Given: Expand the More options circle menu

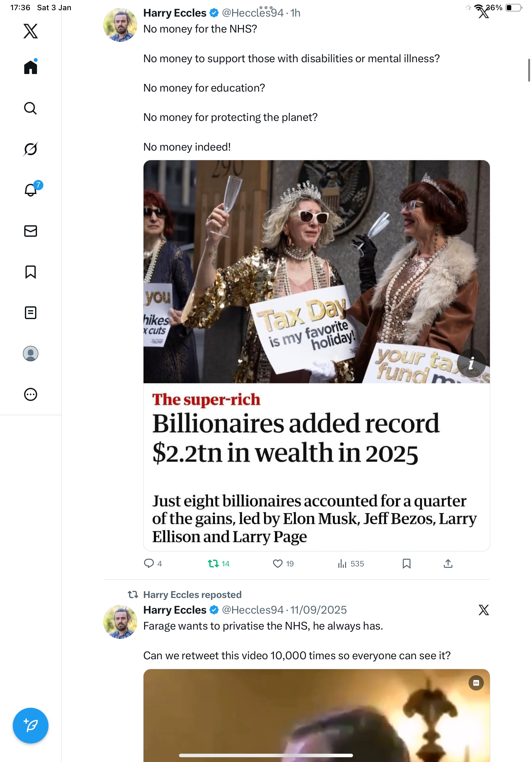Looking at the screenshot, I should (31, 394).
